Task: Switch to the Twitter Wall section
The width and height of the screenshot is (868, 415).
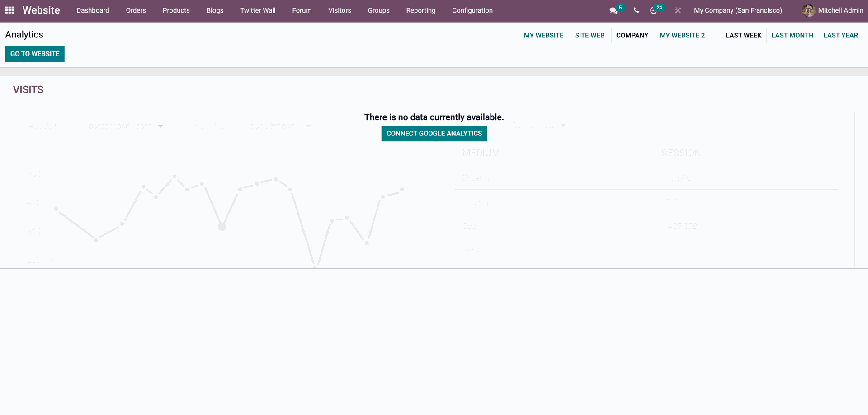Action: point(257,10)
